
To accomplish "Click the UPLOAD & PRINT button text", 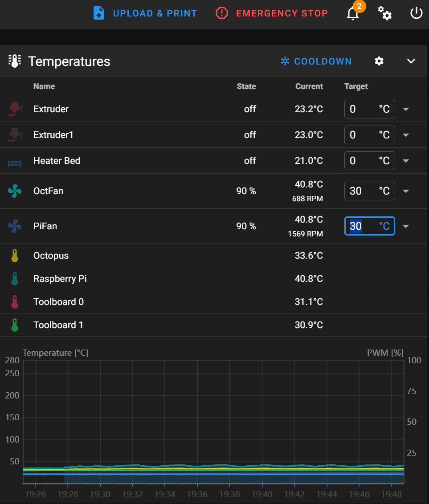I will (155, 13).
